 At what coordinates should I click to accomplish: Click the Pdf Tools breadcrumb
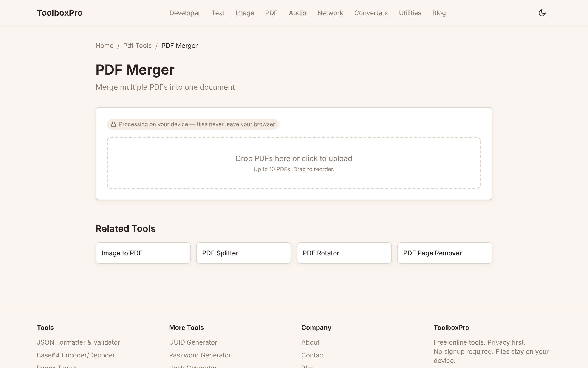[x=137, y=46]
